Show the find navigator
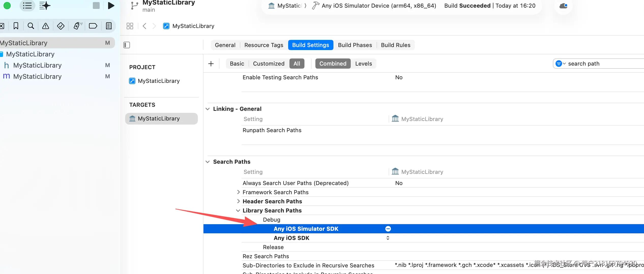Viewport: 644px width, 274px height. pos(31,26)
